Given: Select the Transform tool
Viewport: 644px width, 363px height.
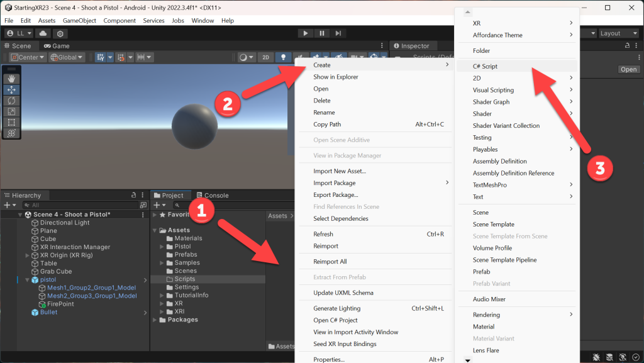Looking at the screenshot, I should coord(11,133).
